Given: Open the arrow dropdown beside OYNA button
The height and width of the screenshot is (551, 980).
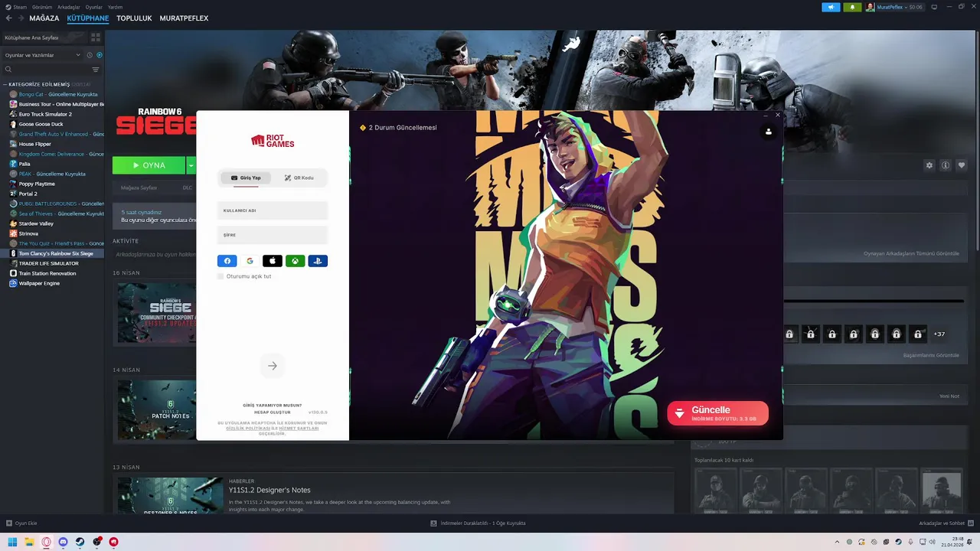Looking at the screenshot, I should coord(191,165).
